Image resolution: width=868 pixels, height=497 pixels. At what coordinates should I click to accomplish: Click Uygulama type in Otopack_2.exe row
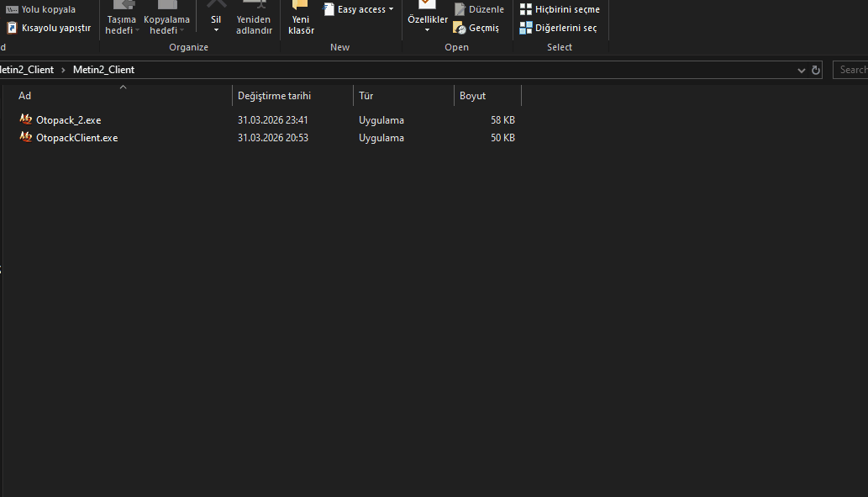click(381, 120)
